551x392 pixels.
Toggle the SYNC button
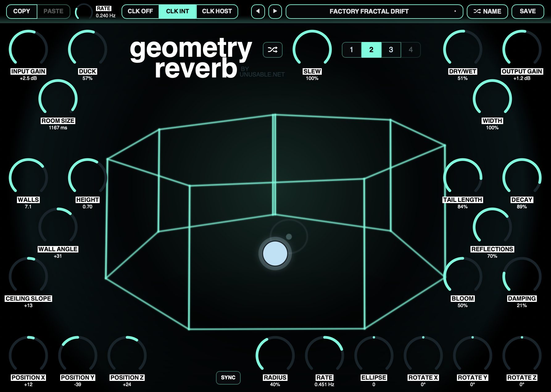(x=228, y=377)
